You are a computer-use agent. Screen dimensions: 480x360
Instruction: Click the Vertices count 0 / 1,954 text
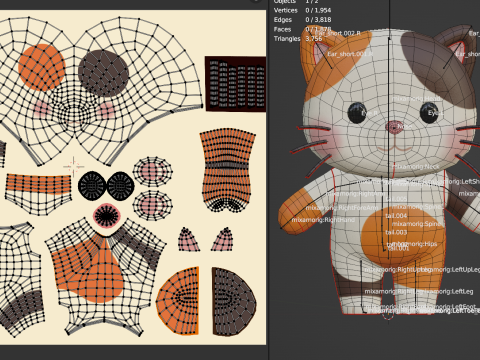318,10
